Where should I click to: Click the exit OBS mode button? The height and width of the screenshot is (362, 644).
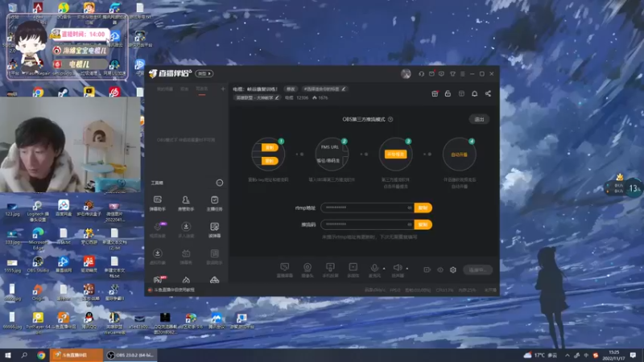point(479,119)
